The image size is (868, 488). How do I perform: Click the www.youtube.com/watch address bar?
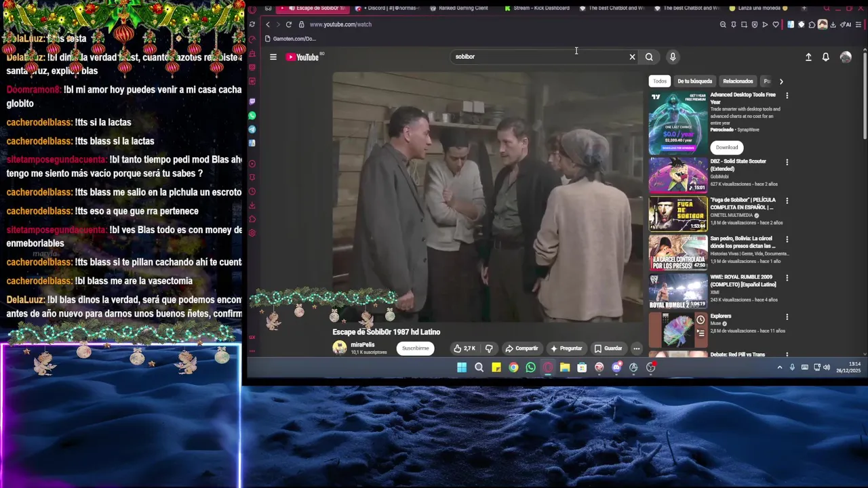coord(340,24)
